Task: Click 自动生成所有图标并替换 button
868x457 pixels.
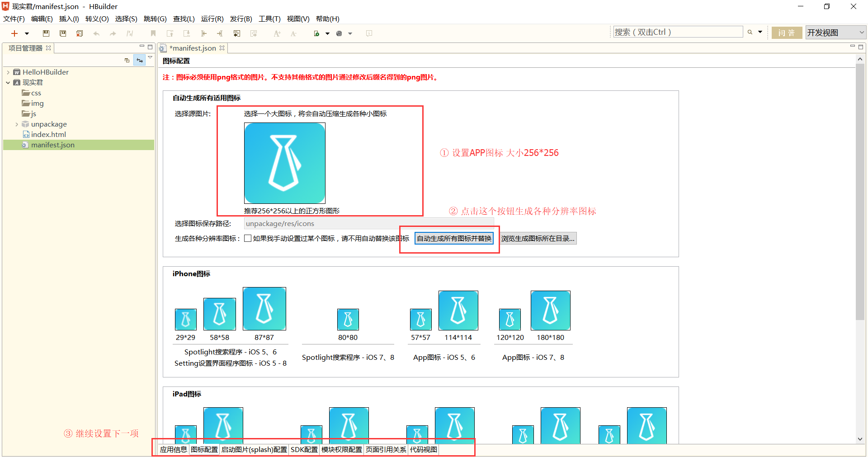Action: [x=454, y=238]
